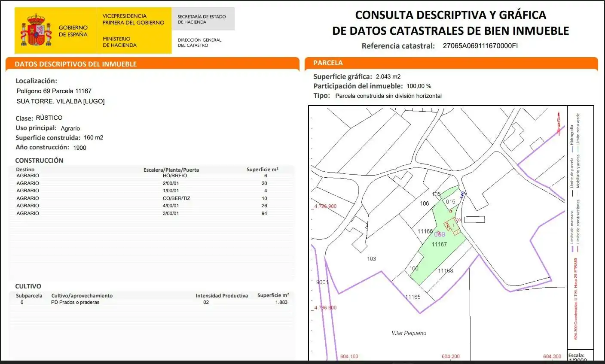Viewport: 605px width, 364px height.
Task: Click the MINISTERIO DE HACIENDA text
Action: click(119, 42)
